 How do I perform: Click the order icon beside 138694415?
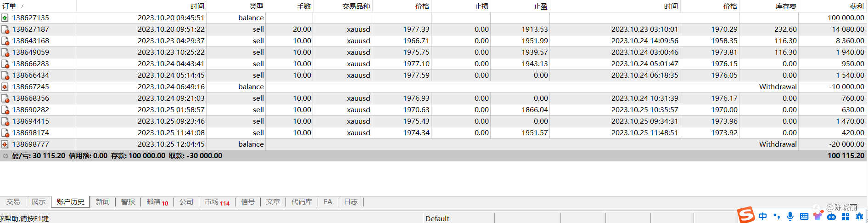(5, 121)
